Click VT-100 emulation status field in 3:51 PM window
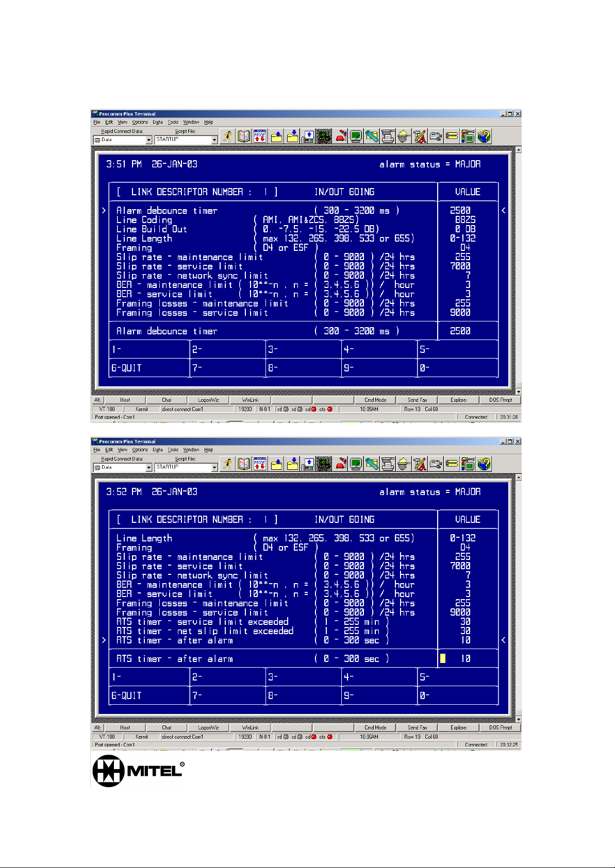The image size is (615, 868). pyautogui.click(x=107, y=409)
